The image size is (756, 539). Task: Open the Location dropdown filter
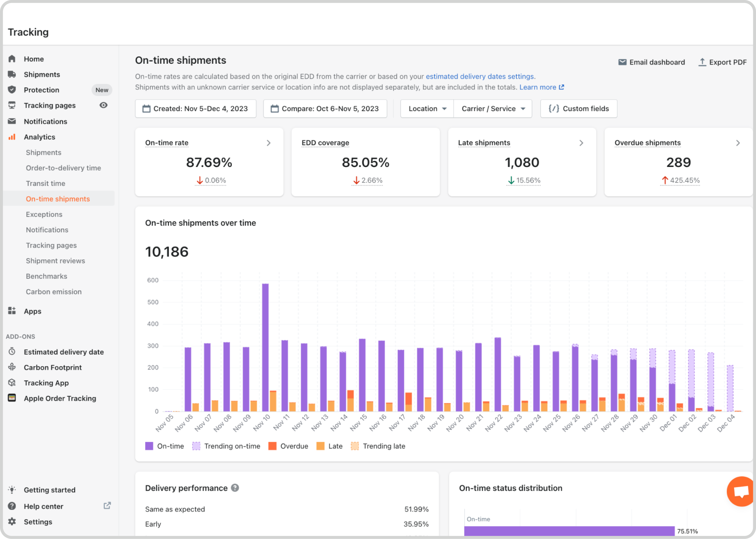[427, 109]
